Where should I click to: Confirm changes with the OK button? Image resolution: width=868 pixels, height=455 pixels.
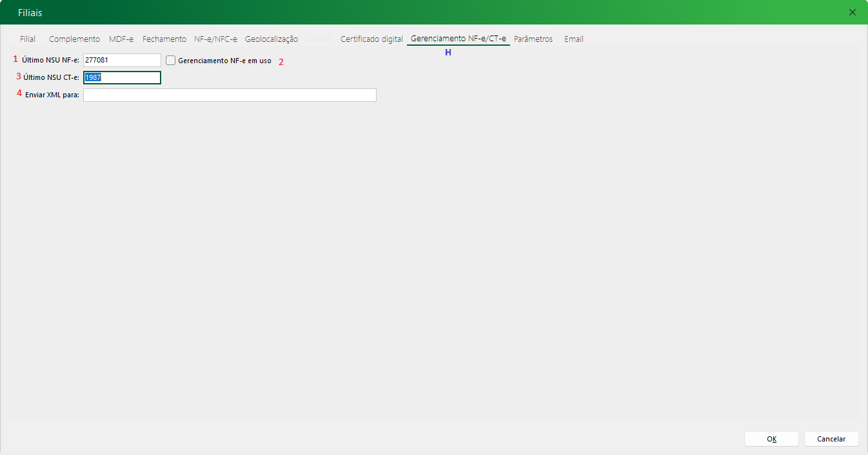(x=771, y=439)
